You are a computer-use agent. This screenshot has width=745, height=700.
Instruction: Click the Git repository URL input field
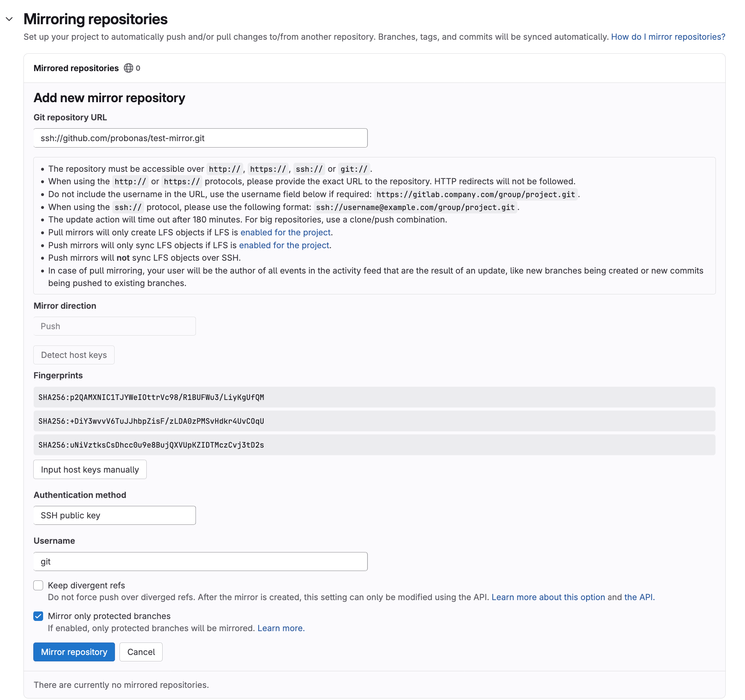pos(200,138)
